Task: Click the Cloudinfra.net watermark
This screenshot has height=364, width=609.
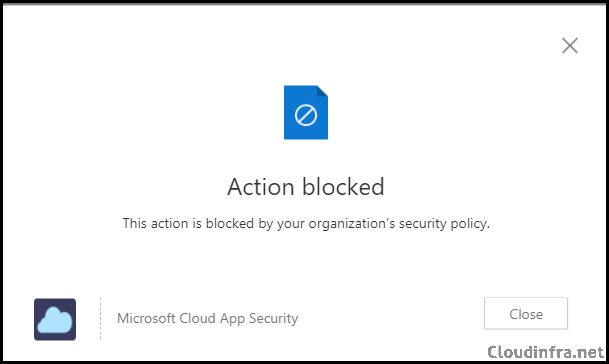Action: [546, 352]
